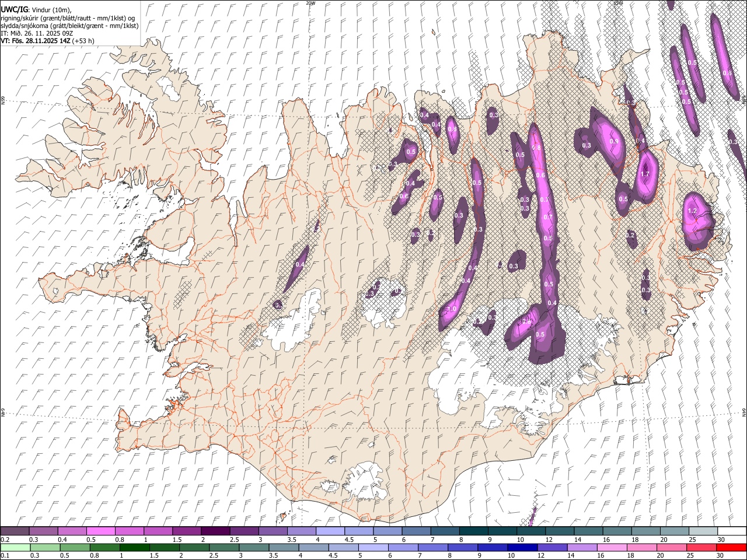747x560 pixels.
Task: Pick the grey-green 3 swatch in rain legend
Action: (x=253, y=547)
